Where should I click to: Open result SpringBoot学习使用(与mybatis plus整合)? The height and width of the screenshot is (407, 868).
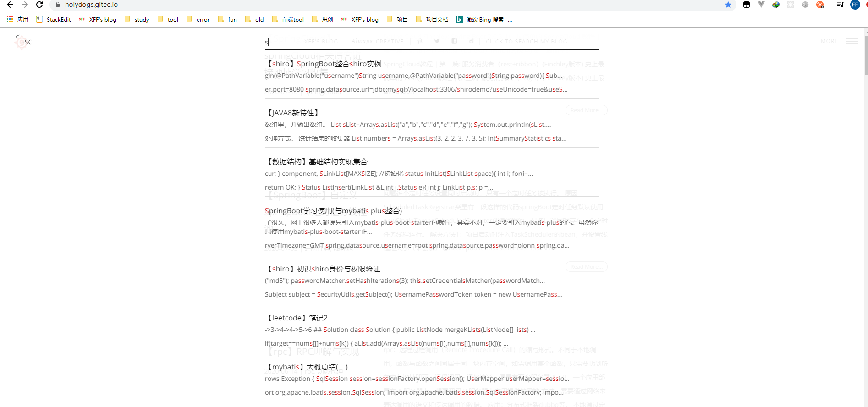pyautogui.click(x=333, y=211)
